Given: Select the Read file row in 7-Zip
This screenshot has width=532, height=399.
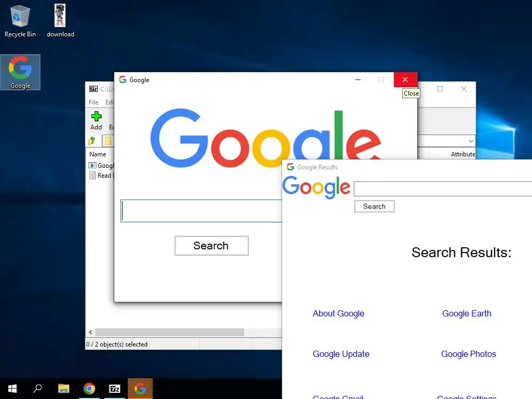Looking at the screenshot, I should pos(101,176).
